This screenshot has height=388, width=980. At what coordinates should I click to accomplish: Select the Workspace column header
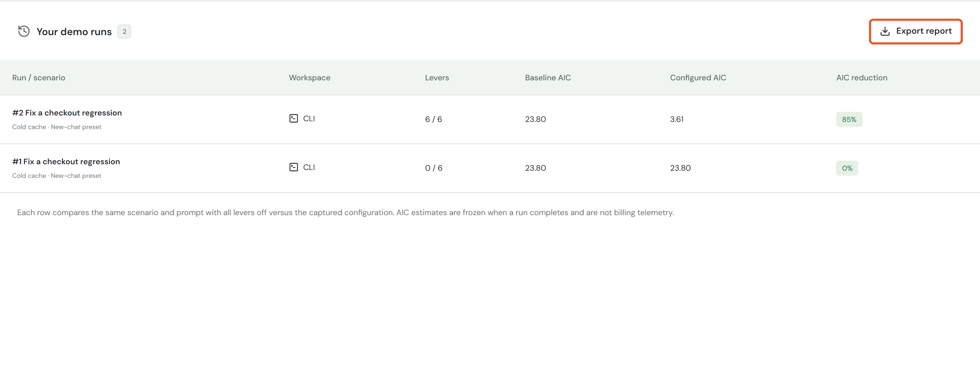[309, 78]
